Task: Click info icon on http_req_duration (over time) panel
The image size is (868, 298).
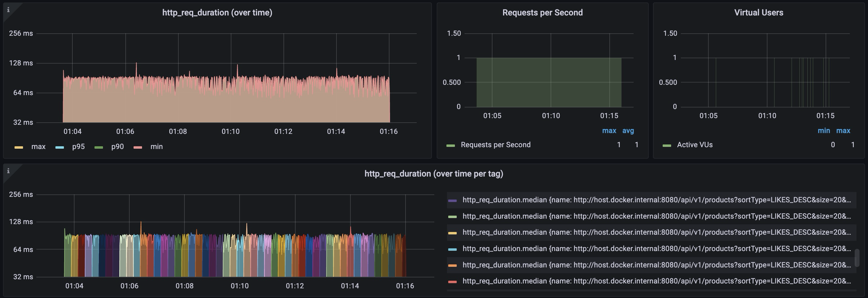Action: tap(8, 10)
